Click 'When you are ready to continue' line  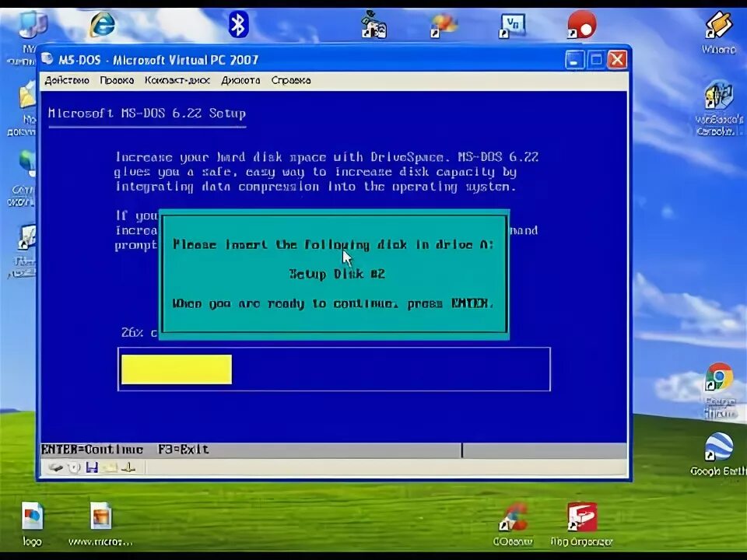[333, 304]
